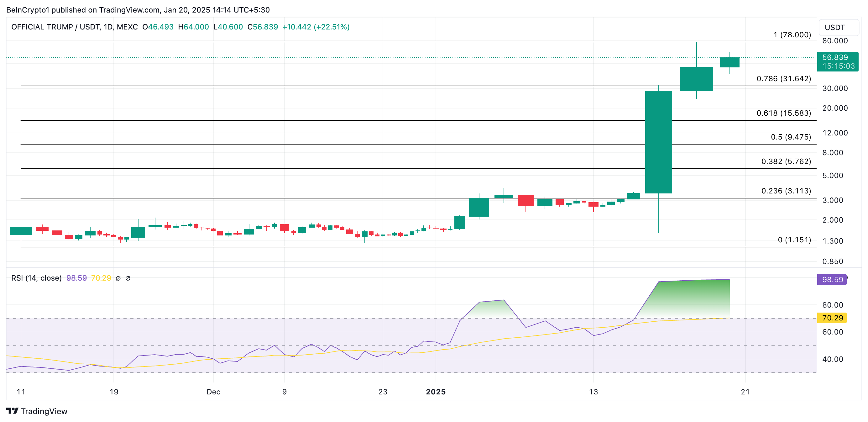Click the TradingView text link at bottom

(44, 411)
